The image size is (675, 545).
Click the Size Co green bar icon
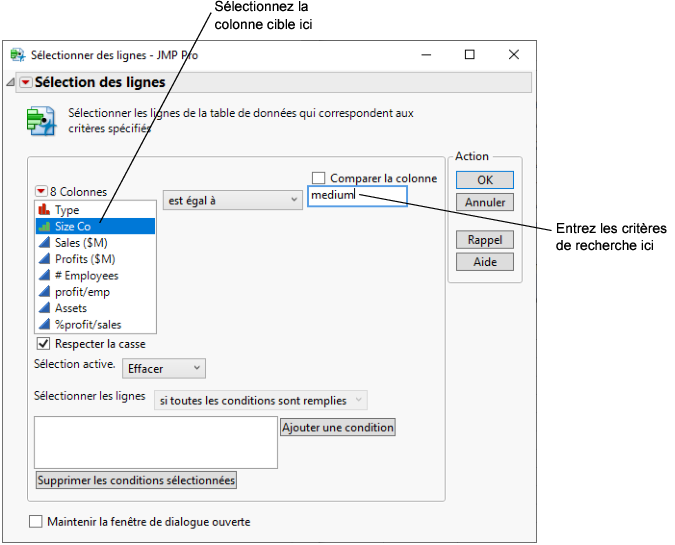[x=44, y=226]
